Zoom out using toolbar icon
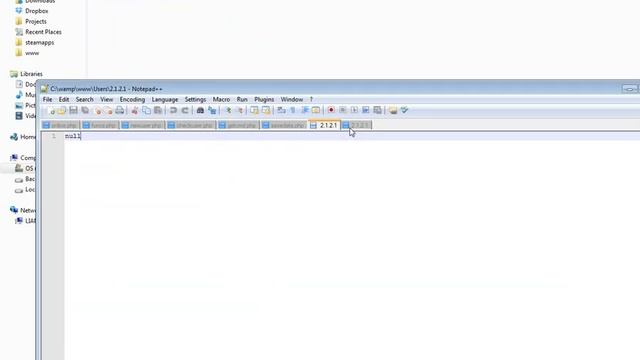This screenshot has width=640, height=360. coord(239,110)
